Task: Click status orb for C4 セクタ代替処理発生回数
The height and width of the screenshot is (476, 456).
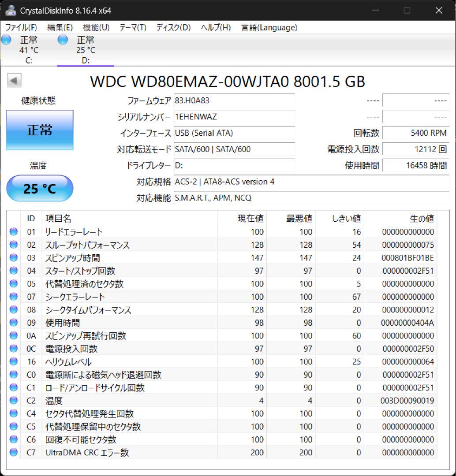Action: click(x=14, y=413)
